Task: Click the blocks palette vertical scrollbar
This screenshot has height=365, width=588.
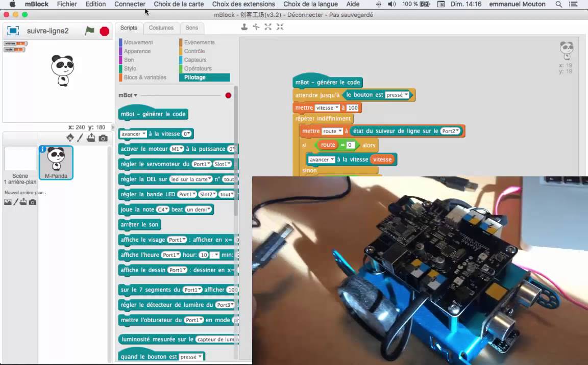Action: tap(235, 150)
